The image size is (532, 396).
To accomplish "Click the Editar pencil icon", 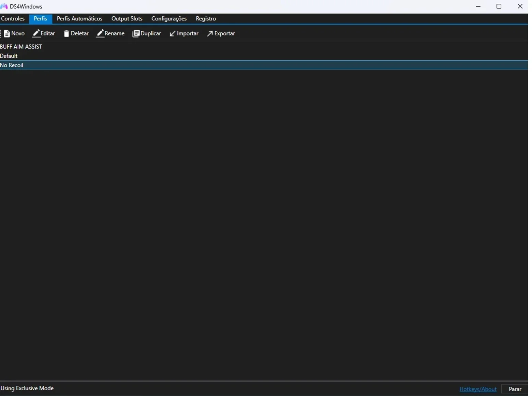I will (36, 33).
